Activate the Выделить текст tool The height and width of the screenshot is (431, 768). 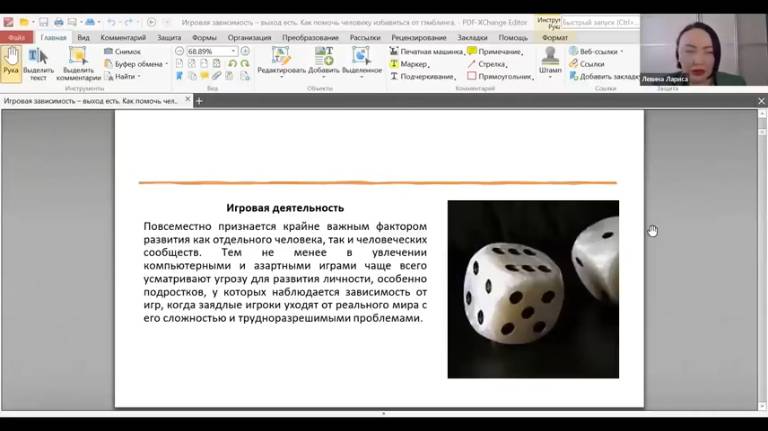coord(38,64)
